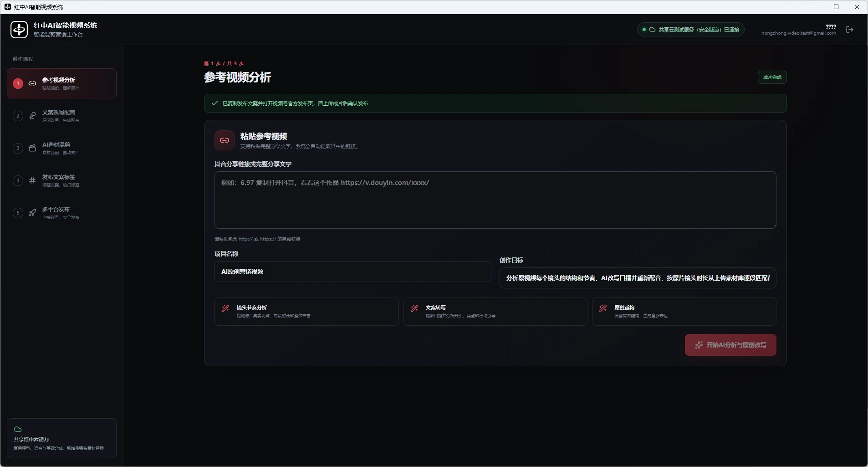The height and width of the screenshot is (467, 868).
Task: Click the checkmark icon in green notification banner
Action: coord(214,103)
